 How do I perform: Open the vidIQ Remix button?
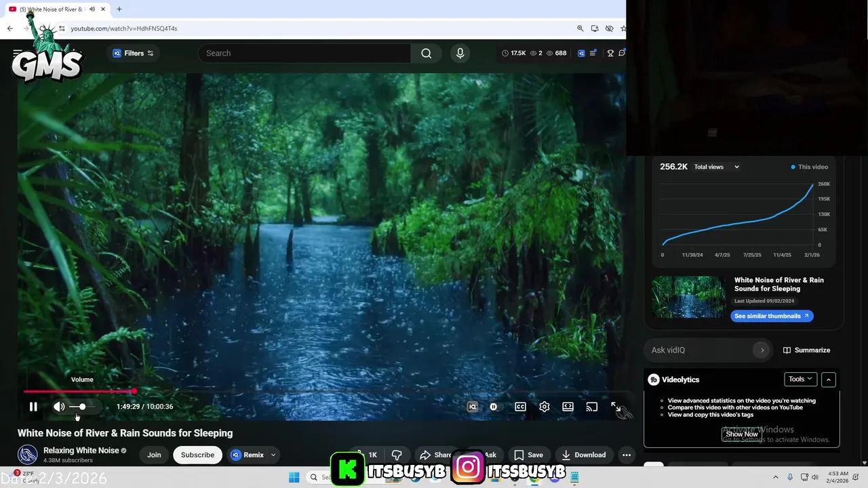click(x=248, y=455)
